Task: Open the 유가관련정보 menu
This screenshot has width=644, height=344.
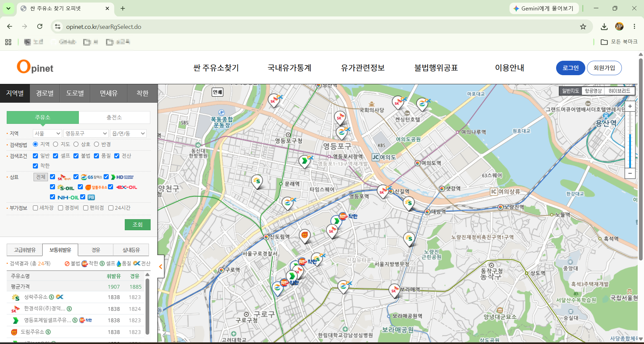Action: [x=363, y=68]
